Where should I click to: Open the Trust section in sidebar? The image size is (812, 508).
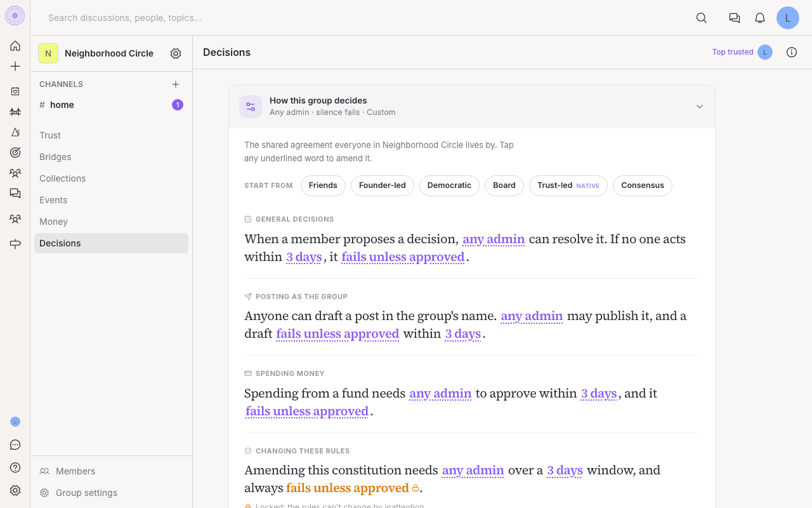tap(111, 135)
